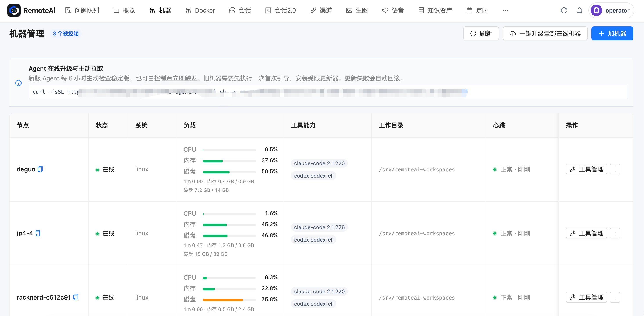Open the notifications bell
644x316 pixels.
point(579,10)
